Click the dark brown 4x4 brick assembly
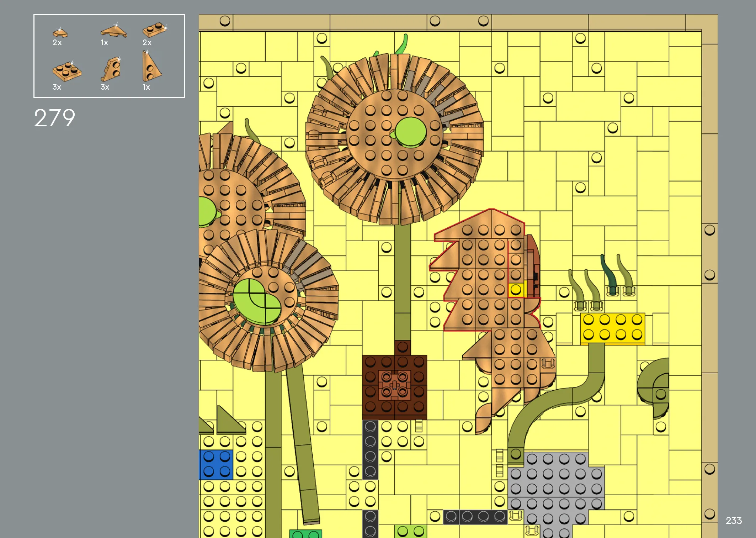756x538 pixels. click(394, 387)
